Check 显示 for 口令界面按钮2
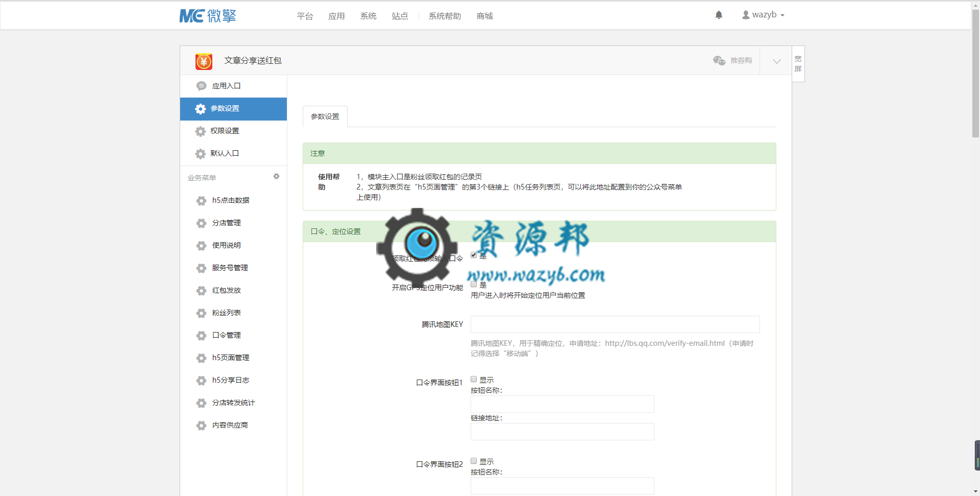This screenshot has width=980, height=496. tap(474, 461)
